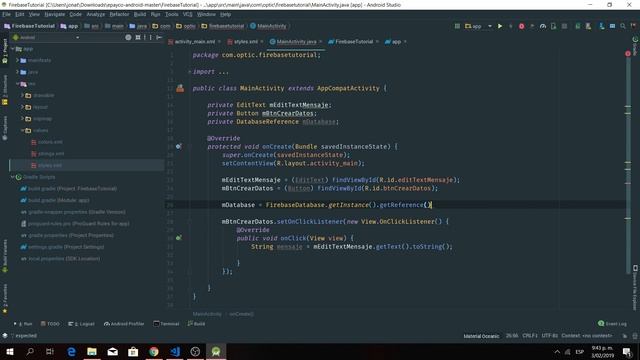Image resolution: width=640 pixels, height=360 pixels.
Task: Click the Android Studio icon in the taskbar
Action: point(216,351)
